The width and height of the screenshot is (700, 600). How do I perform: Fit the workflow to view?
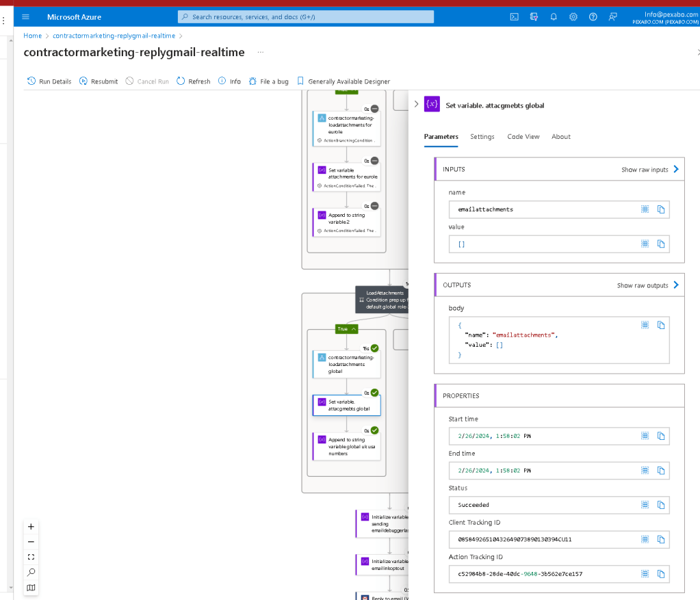click(x=31, y=557)
